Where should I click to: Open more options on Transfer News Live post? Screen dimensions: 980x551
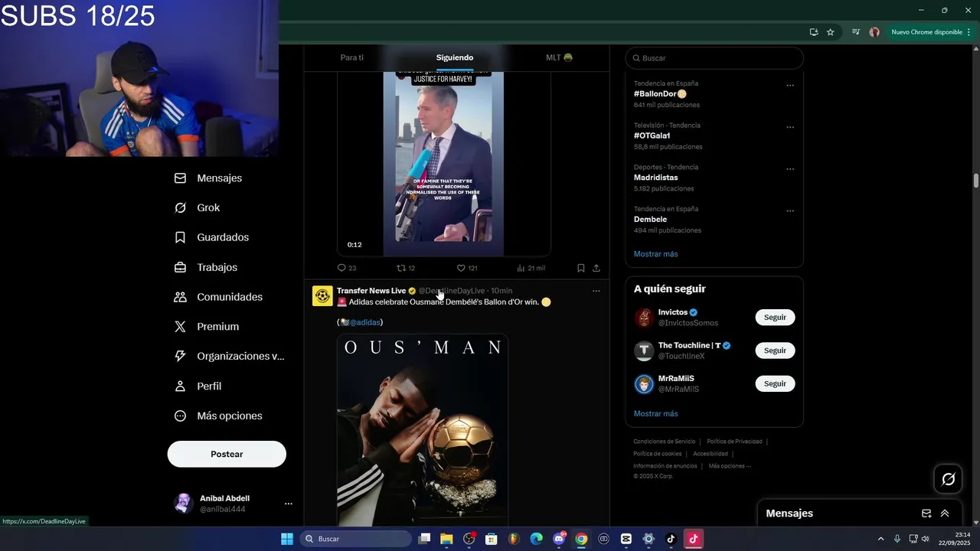pos(596,291)
